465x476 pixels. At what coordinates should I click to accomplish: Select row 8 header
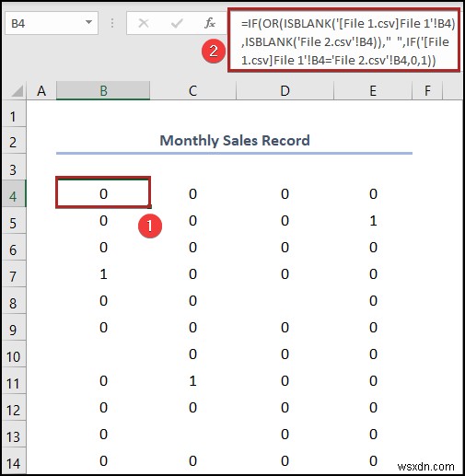click(x=14, y=300)
